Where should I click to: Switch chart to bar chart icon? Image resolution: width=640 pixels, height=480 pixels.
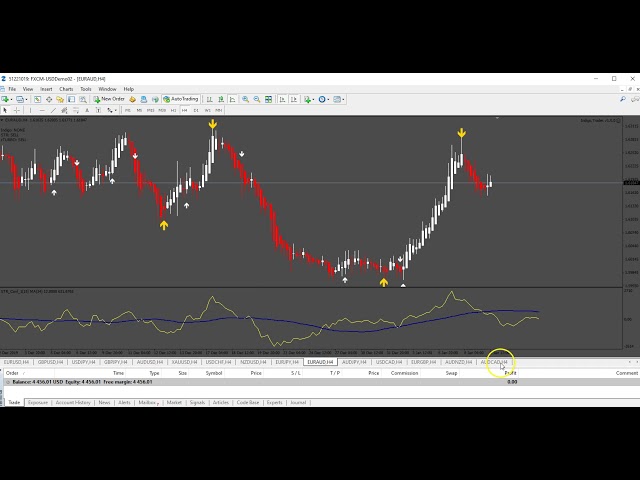pos(210,99)
